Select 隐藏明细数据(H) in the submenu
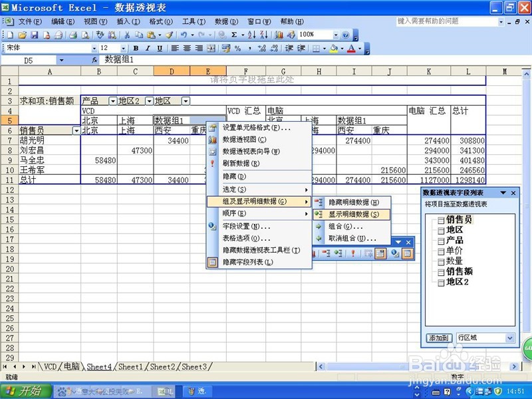Image resolution: width=532 pixels, height=399 pixels. click(x=352, y=203)
